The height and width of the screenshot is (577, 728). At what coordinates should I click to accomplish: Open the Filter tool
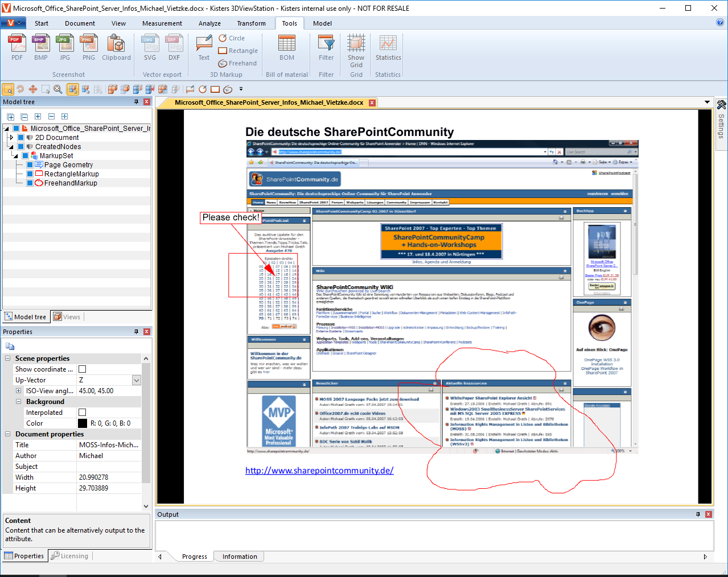coord(326,47)
